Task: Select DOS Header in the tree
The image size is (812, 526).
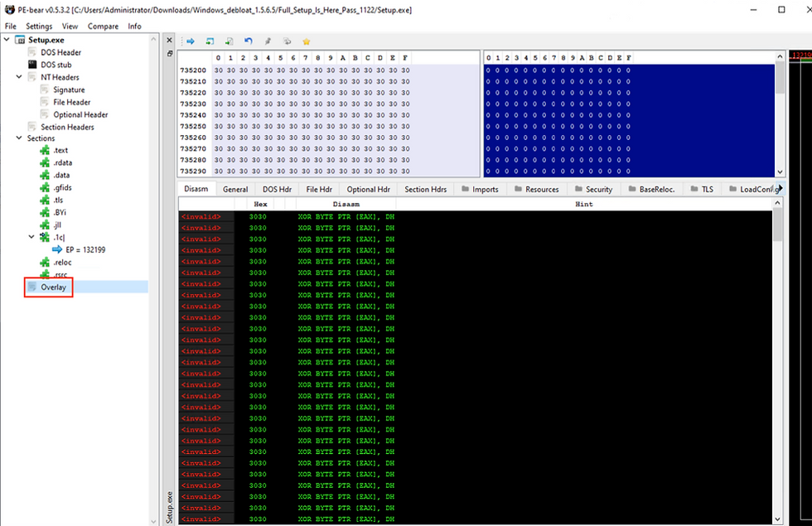Action: pyautogui.click(x=61, y=52)
